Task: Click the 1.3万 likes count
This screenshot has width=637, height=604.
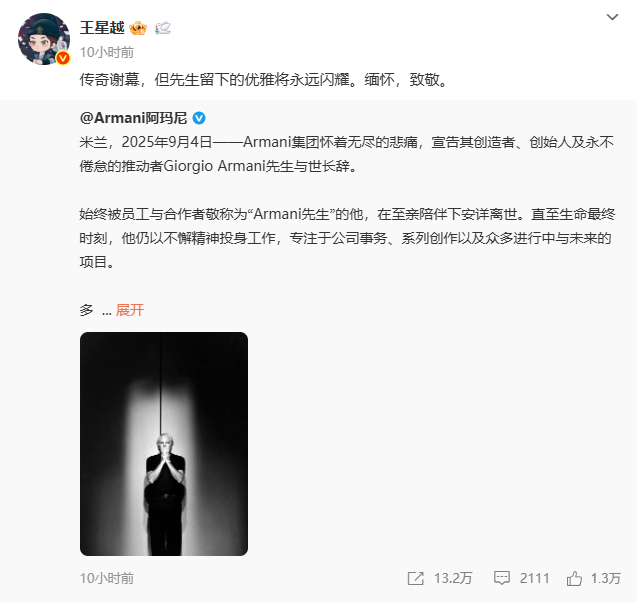Action: (x=605, y=578)
